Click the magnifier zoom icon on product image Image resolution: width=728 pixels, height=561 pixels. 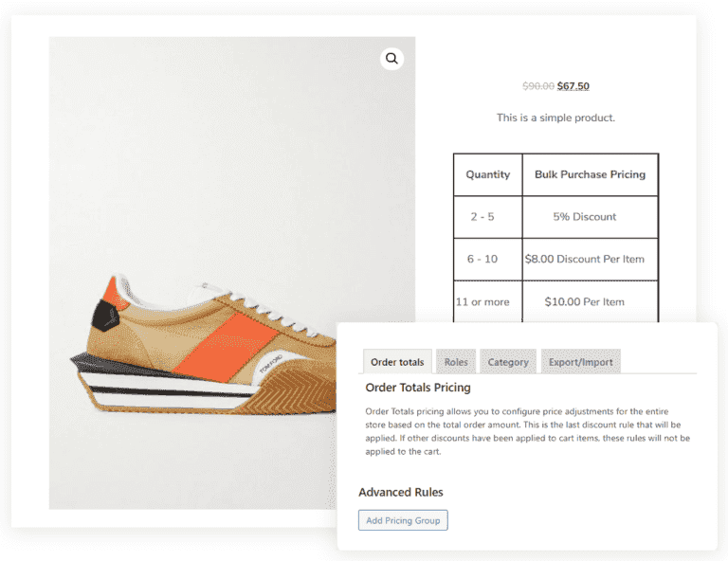(391, 59)
